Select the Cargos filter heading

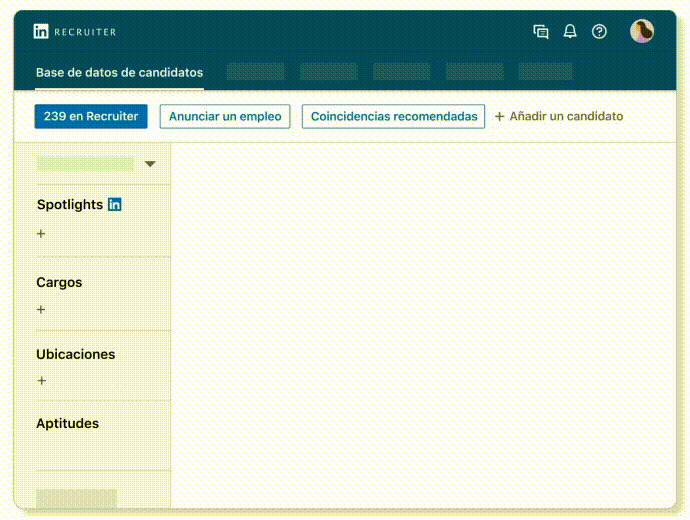[x=59, y=283]
